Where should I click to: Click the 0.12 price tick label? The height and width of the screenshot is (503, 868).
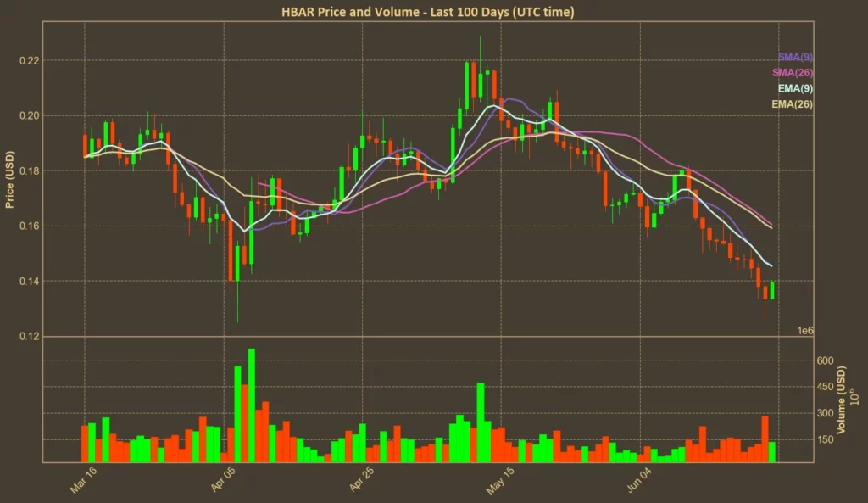tap(30, 337)
